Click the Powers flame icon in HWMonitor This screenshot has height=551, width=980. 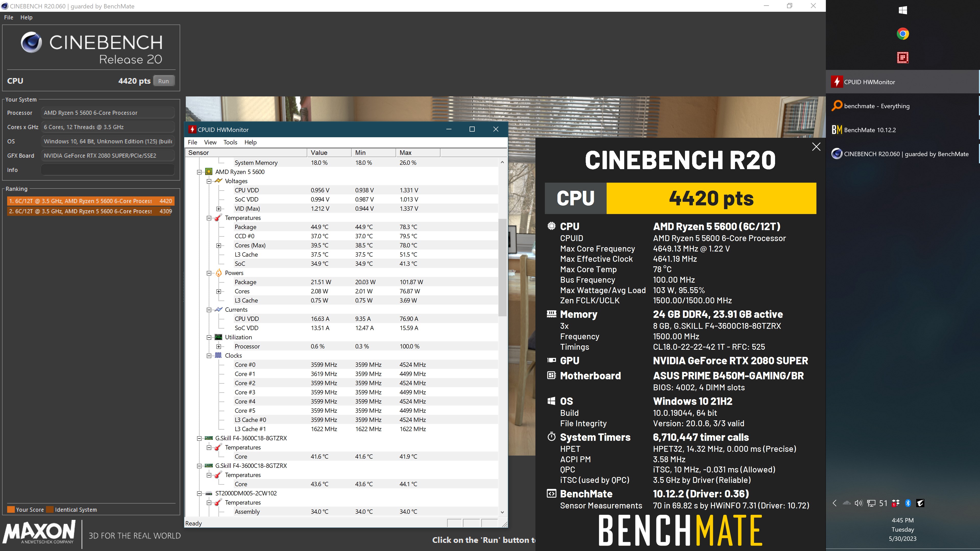218,273
